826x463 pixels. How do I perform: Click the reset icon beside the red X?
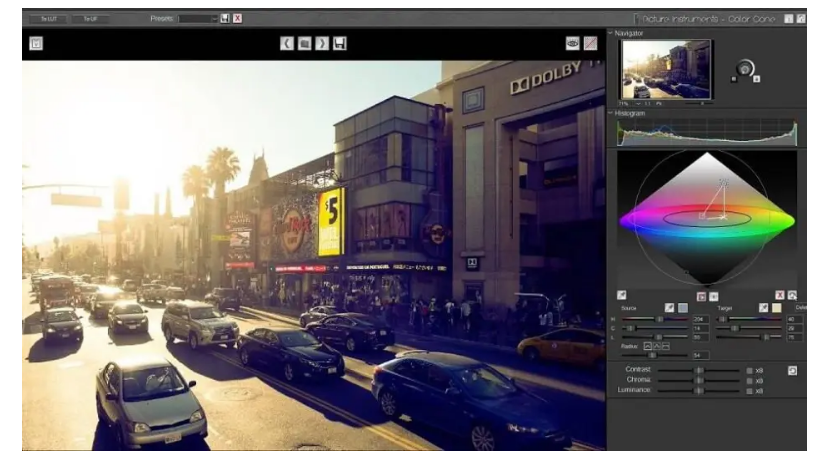pyautogui.click(x=792, y=295)
